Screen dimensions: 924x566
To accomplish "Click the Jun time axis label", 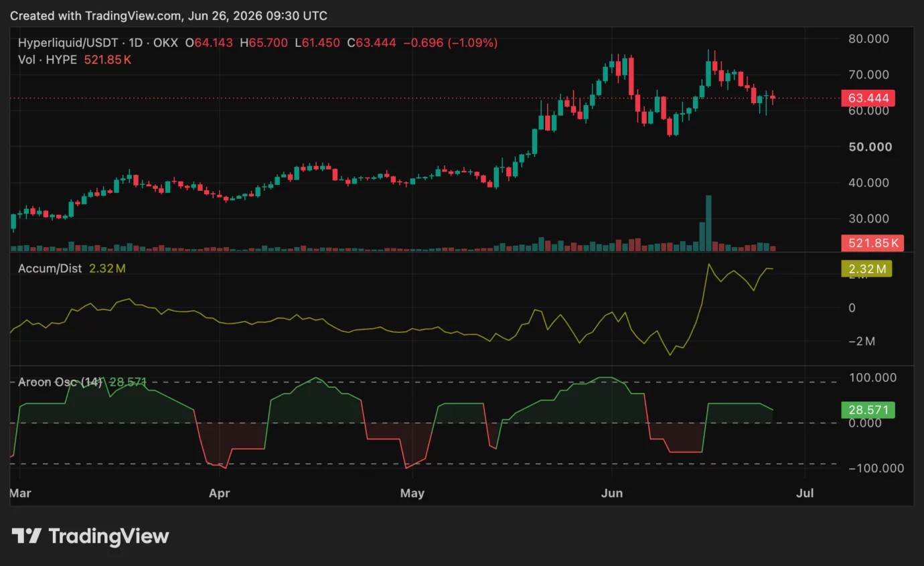I will point(612,494).
